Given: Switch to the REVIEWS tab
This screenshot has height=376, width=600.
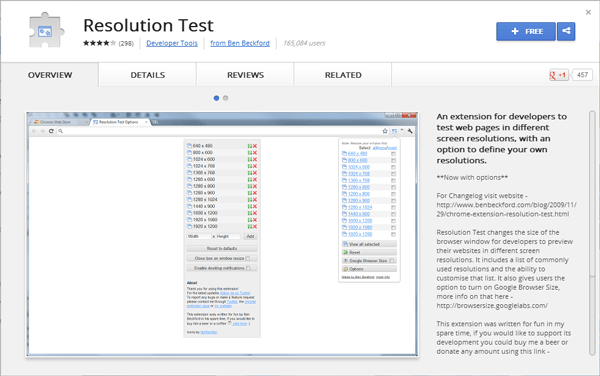Looking at the screenshot, I should [x=245, y=75].
